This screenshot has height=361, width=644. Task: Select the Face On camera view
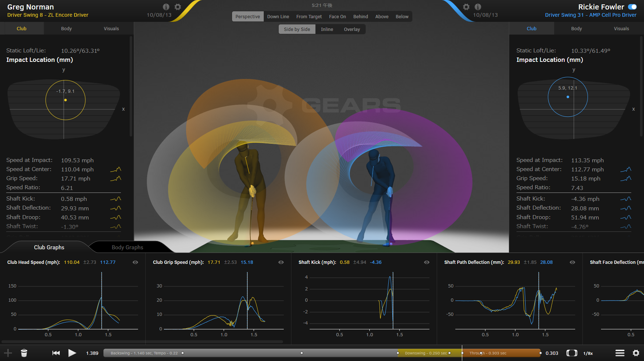pos(337,17)
